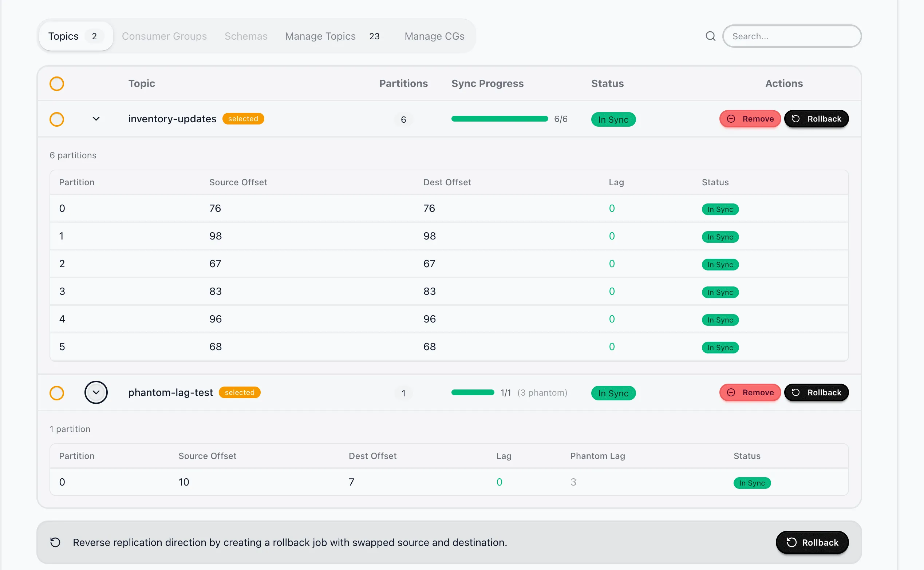Collapse the phantom-lag-test partition details
Viewport: 924px width, 570px height.
tap(96, 392)
